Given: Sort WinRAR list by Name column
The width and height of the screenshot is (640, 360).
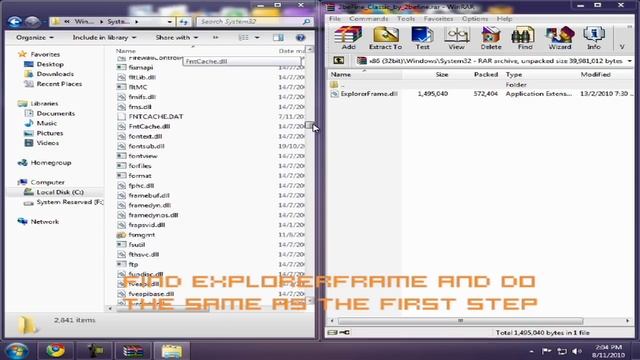Looking at the screenshot, I should tap(364, 75).
